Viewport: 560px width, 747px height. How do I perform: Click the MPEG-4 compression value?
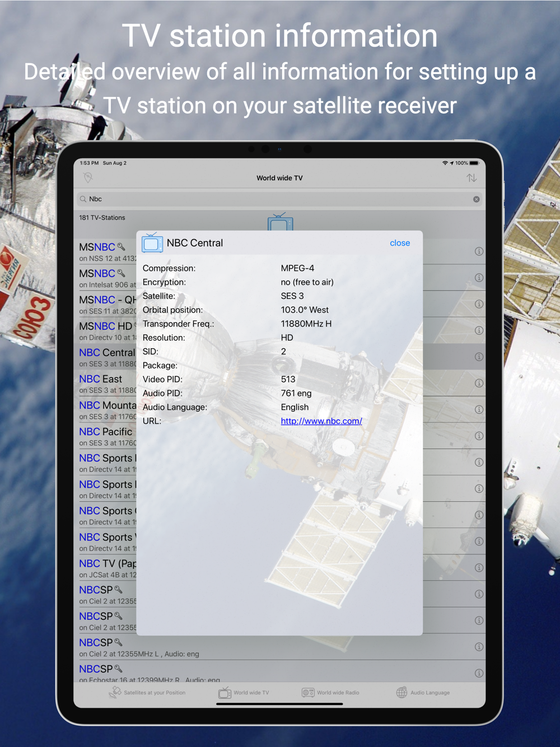click(297, 268)
